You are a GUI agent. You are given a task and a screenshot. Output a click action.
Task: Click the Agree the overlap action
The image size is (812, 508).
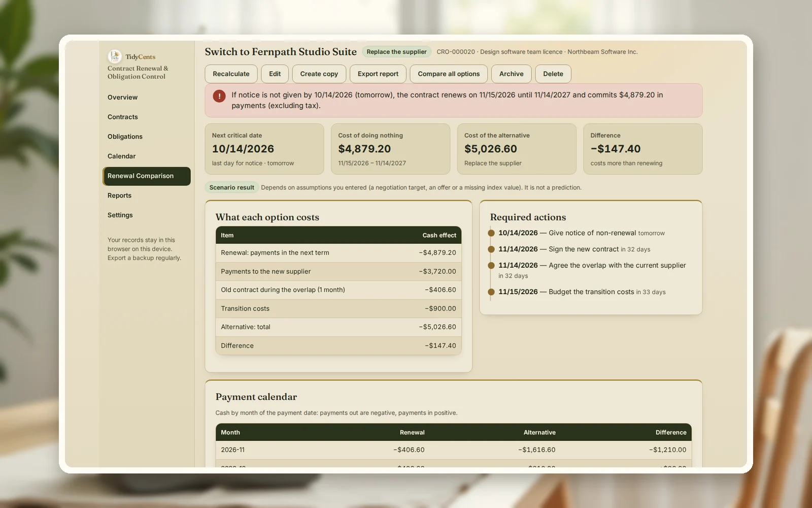click(x=592, y=270)
